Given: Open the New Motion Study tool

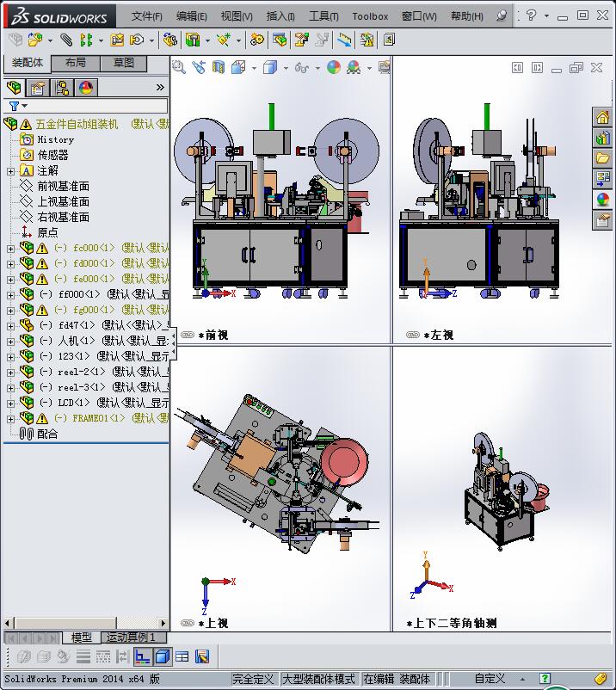Looking at the screenshot, I should [257, 40].
